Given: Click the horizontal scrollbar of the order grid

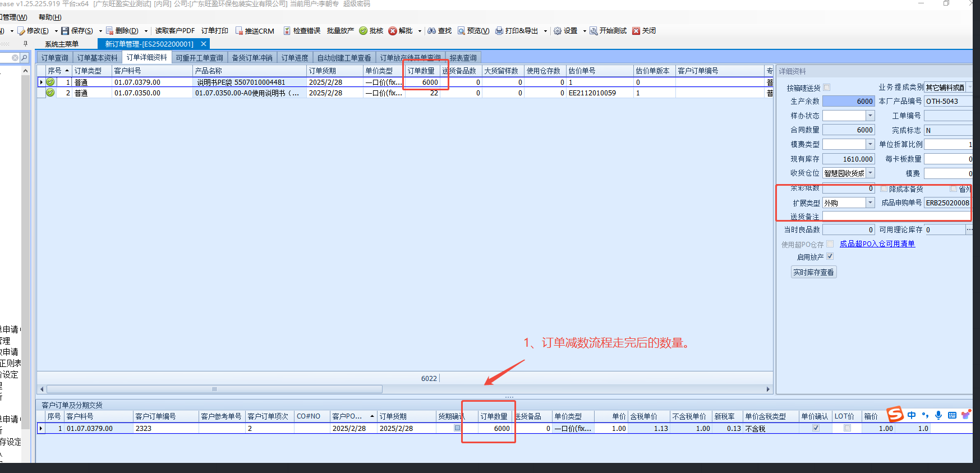Looking at the screenshot, I should (214, 389).
